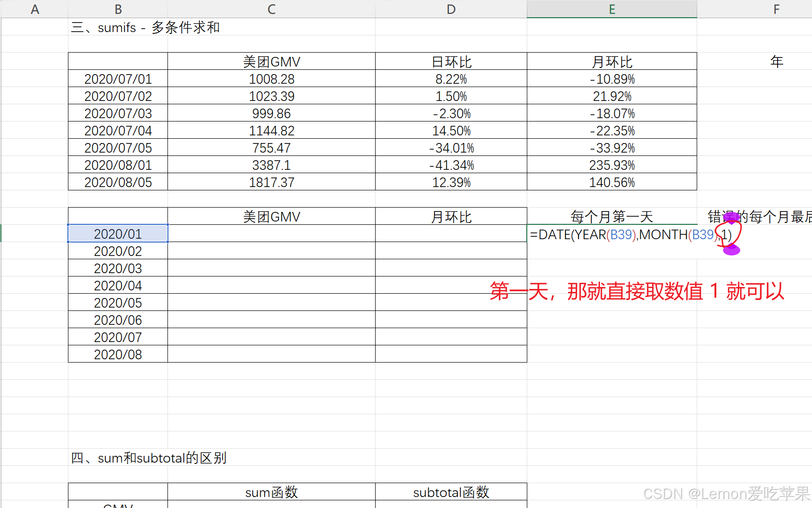The width and height of the screenshot is (812, 508).
Task: Select column C header
Action: [271, 9]
